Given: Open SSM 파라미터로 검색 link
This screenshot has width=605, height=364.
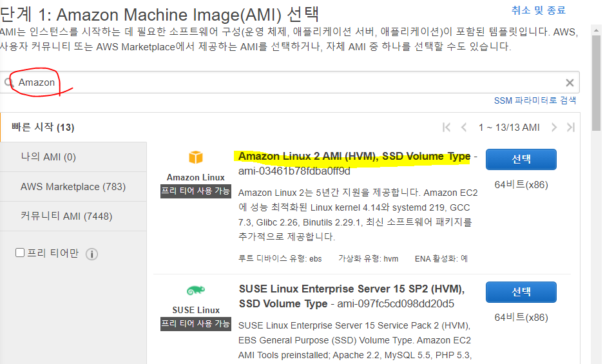Looking at the screenshot, I should pyautogui.click(x=535, y=101).
